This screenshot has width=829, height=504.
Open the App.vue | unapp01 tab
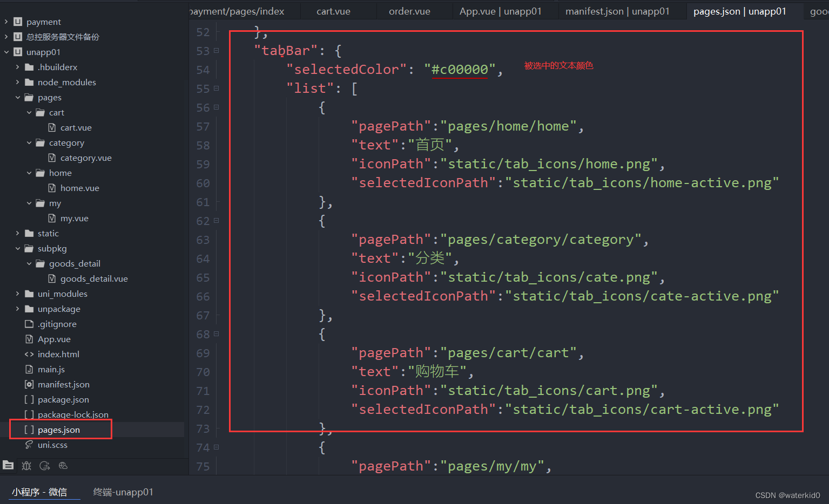(500, 11)
